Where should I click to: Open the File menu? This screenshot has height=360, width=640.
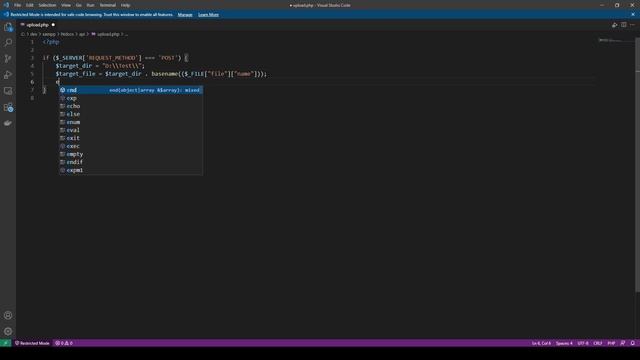(x=18, y=5)
